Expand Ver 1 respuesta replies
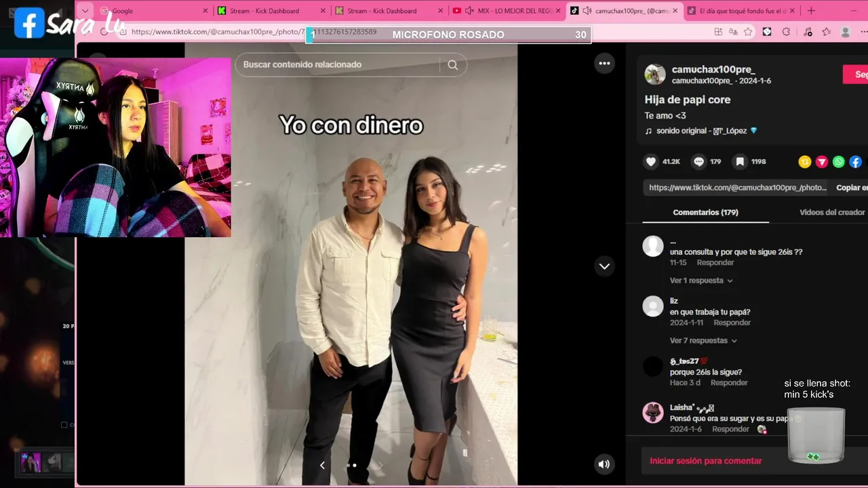 click(x=701, y=281)
